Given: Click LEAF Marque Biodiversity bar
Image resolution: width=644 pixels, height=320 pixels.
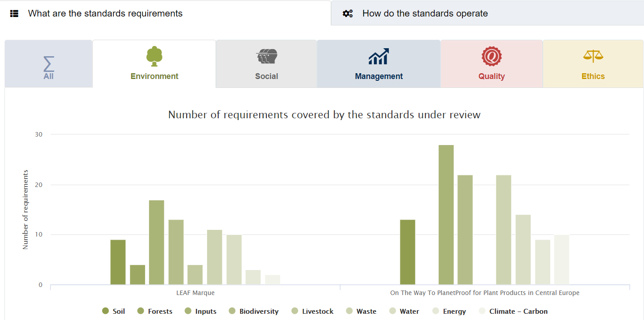Looking at the screenshot, I should coord(176,252).
